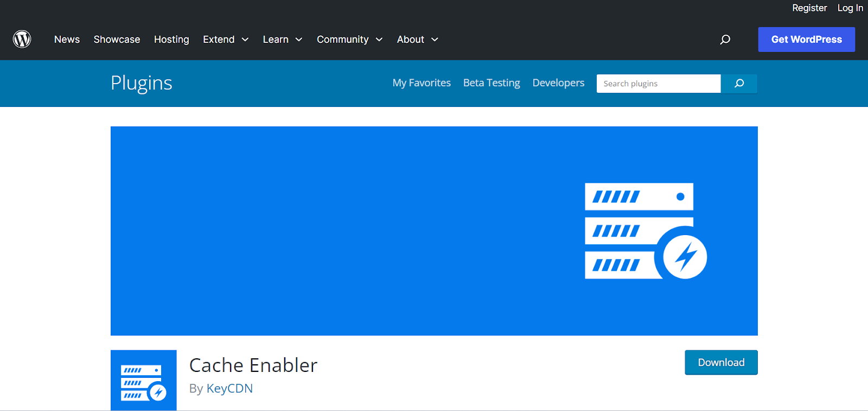Submit plugin search with magnifier button

[739, 84]
